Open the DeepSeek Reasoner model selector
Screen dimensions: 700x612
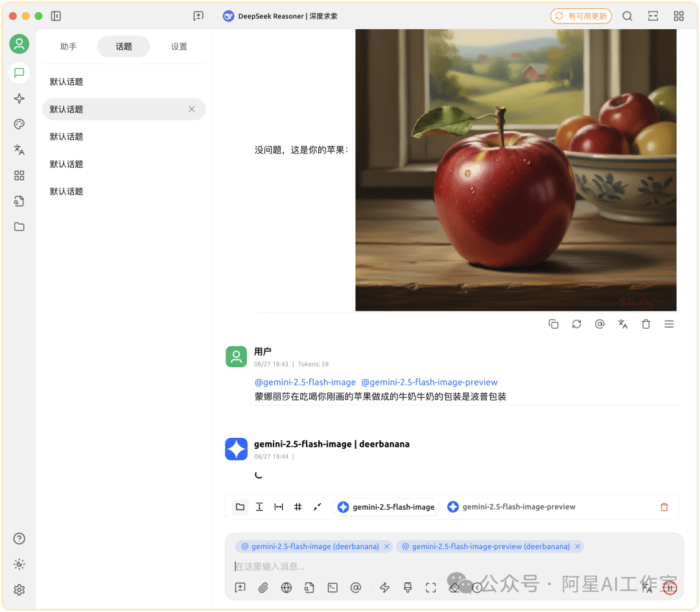[x=280, y=16]
